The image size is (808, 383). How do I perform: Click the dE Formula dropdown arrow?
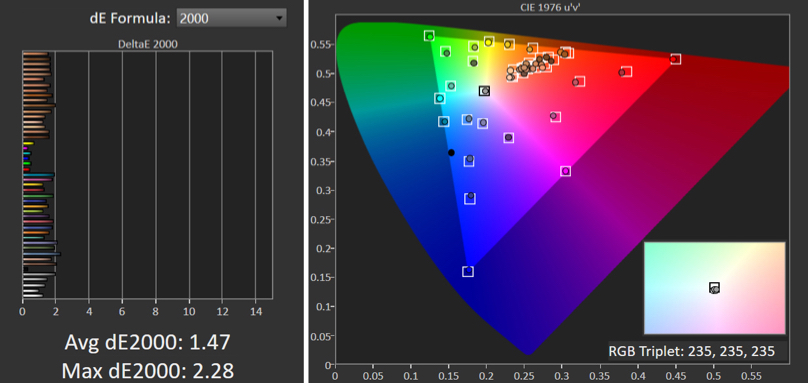pyautogui.click(x=279, y=18)
